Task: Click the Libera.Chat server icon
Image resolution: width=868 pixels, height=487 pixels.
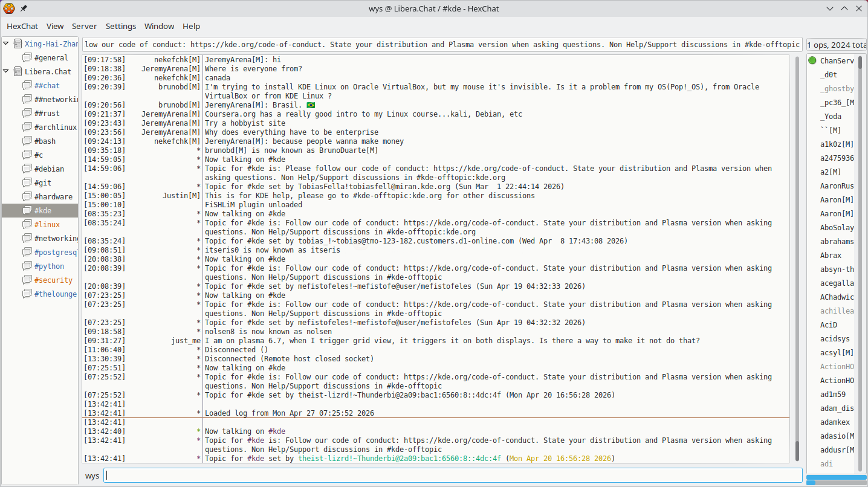Action: tap(18, 71)
